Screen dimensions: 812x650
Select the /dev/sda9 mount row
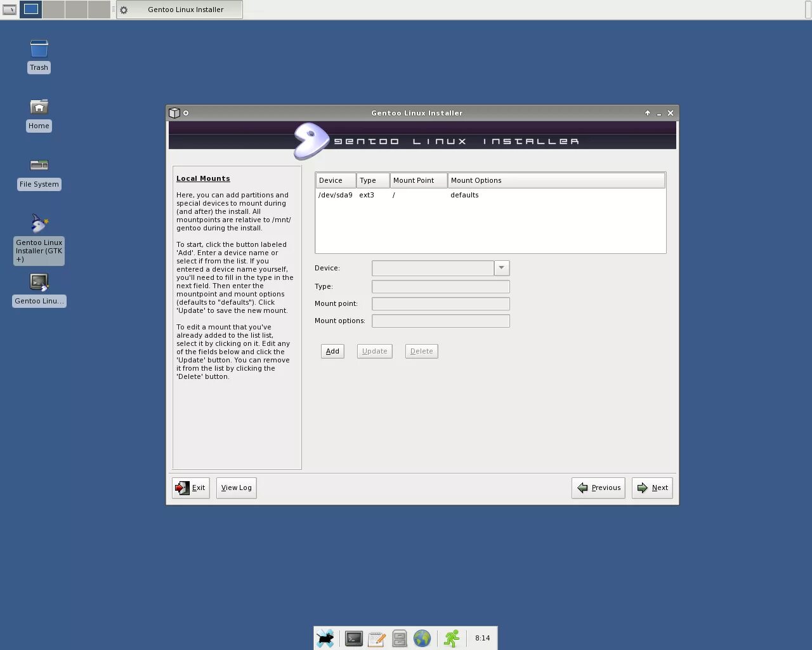(x=490, y=195)
